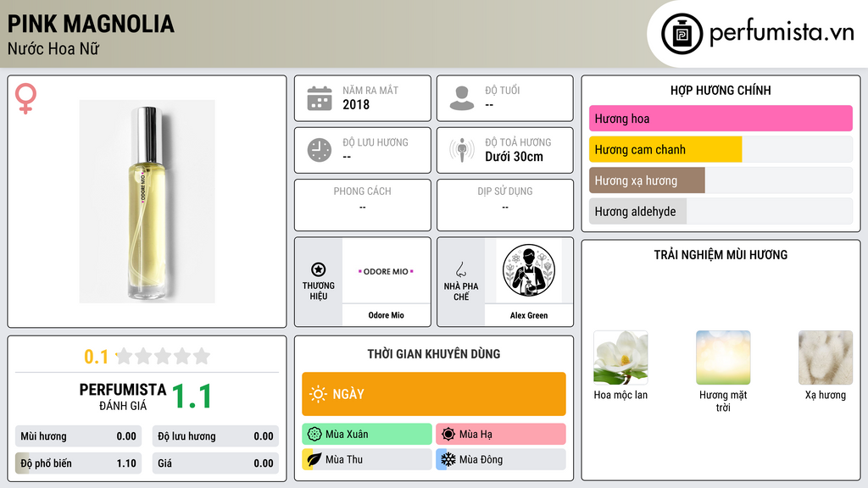Select the Mùa Thu season bar

(367, 459)
